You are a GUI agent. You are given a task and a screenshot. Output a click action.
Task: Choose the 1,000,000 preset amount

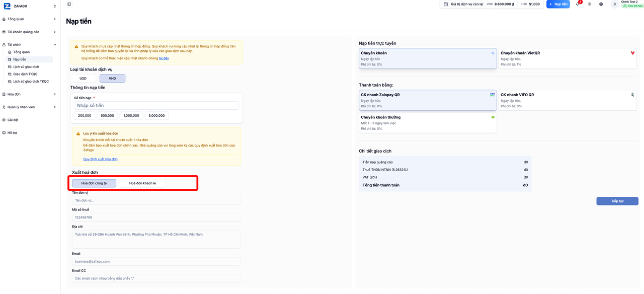tap(131, 115)
